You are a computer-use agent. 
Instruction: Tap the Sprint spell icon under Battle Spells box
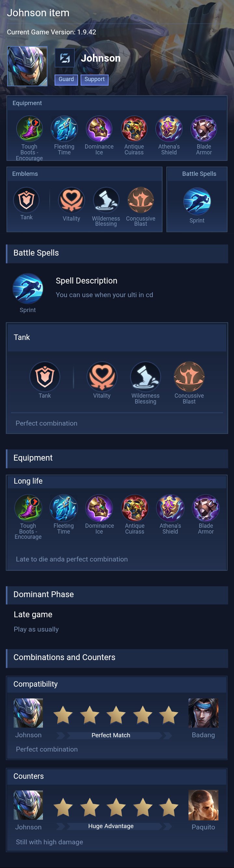coord(197,201)
